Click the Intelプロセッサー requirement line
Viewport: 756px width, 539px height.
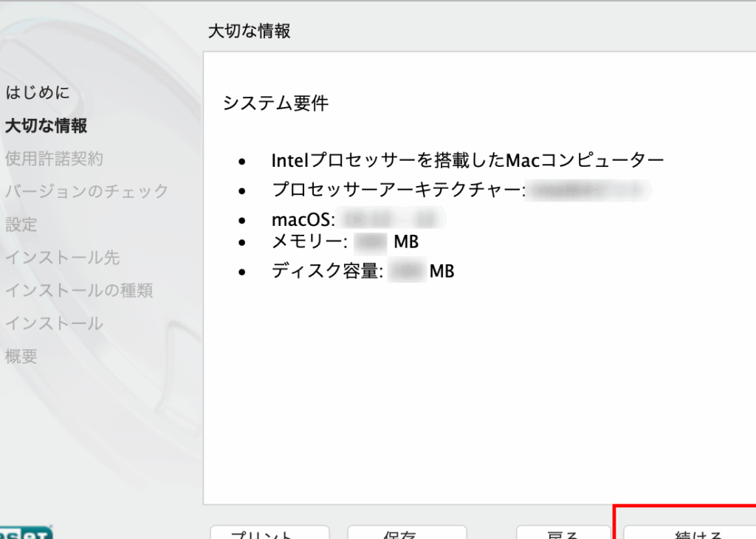(x=468, y=160)
